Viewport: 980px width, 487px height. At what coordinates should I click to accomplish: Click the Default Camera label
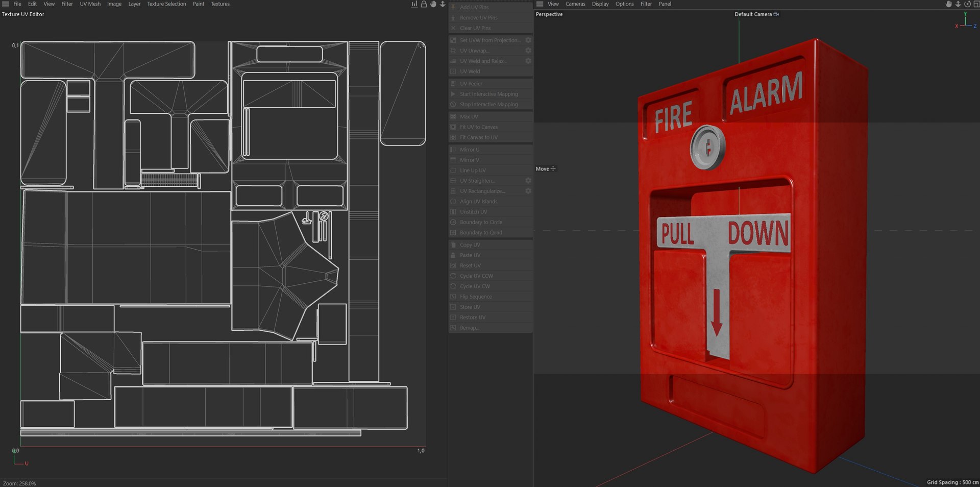(x=753, y=14)
